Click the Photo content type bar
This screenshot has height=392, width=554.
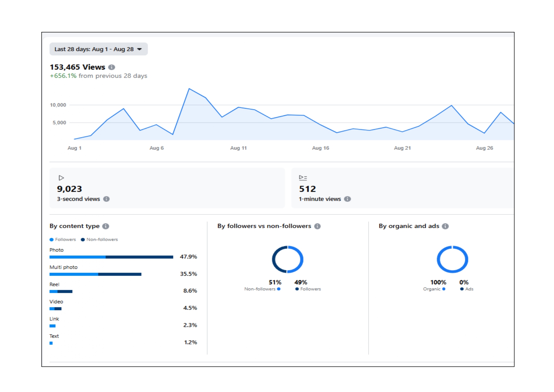(x=111, y=257)
